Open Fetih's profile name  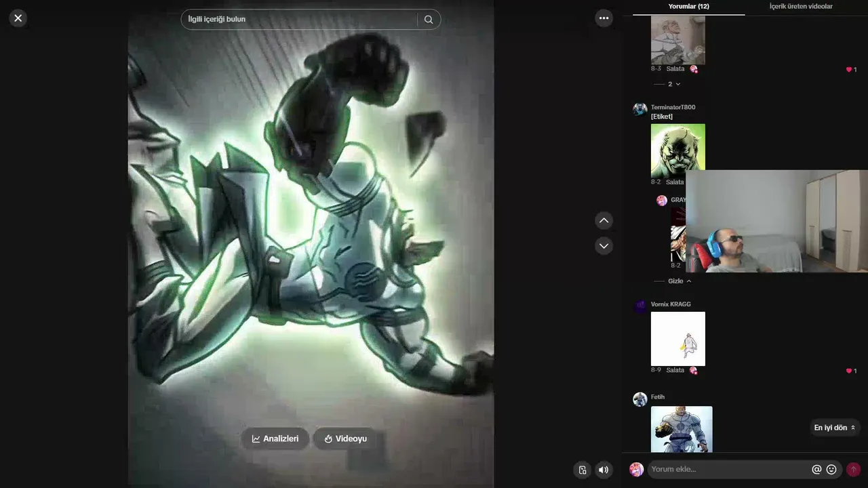(658, 397)
